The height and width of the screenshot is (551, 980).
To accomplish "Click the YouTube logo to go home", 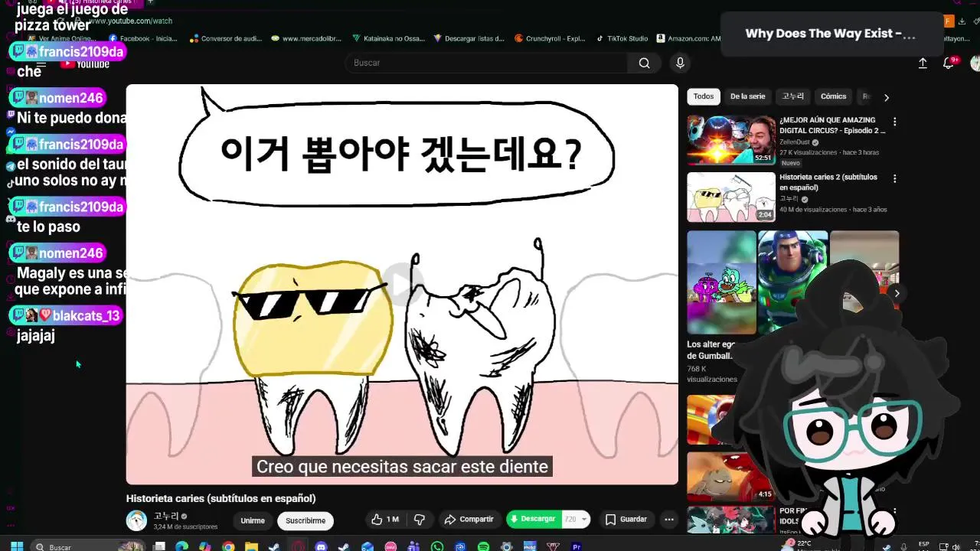I will (85, 64).
